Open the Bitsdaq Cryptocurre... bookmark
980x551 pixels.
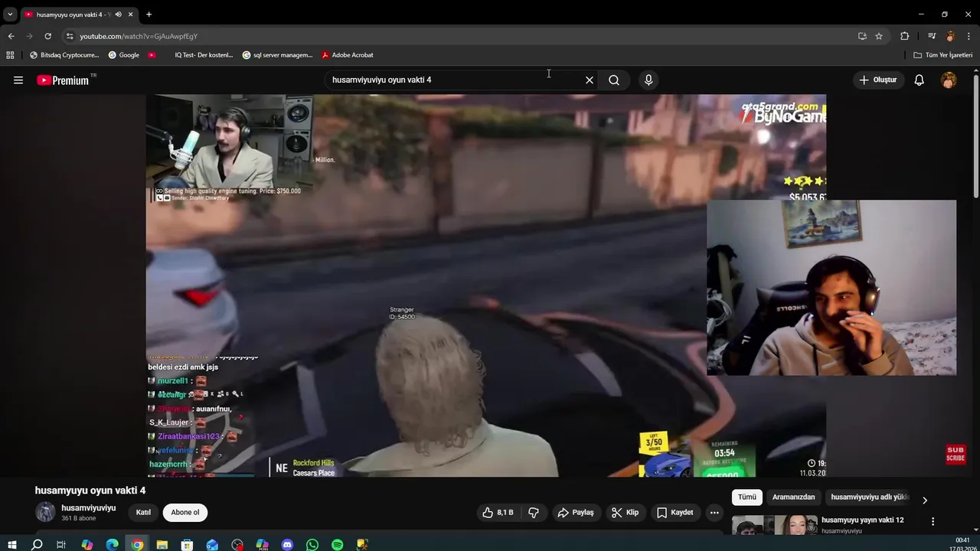64,55
